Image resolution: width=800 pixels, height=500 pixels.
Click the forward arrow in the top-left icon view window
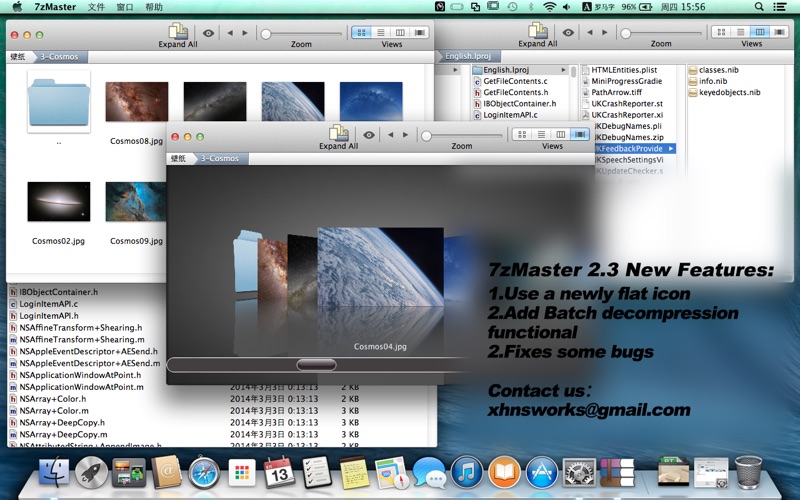pos(245,33)
